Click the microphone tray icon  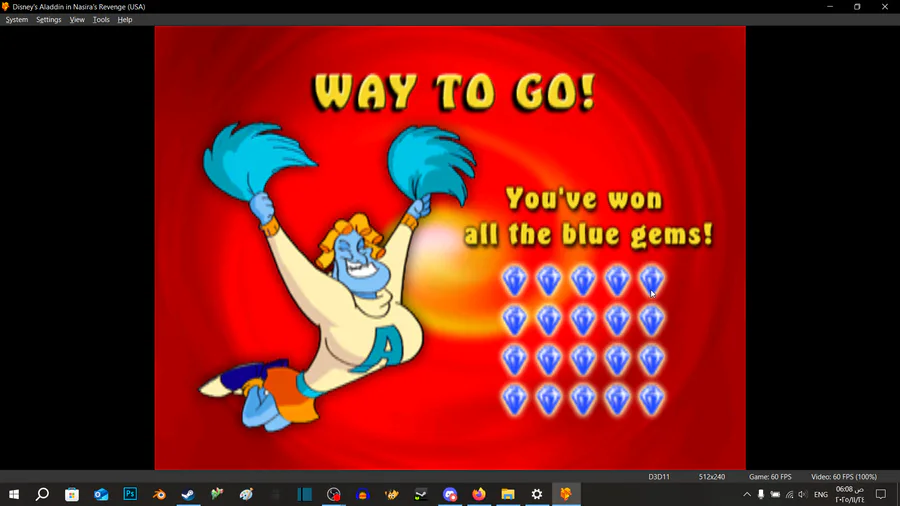click(x=761, y=494)
